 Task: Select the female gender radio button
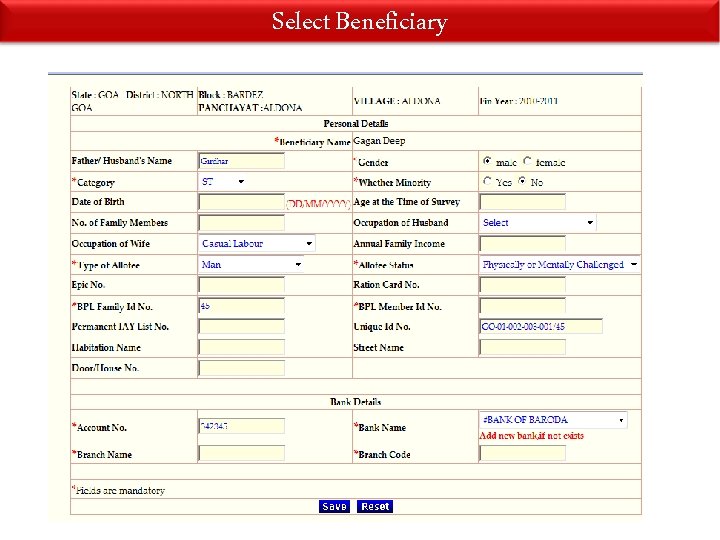pyautogui.click(x=527, y=161)
